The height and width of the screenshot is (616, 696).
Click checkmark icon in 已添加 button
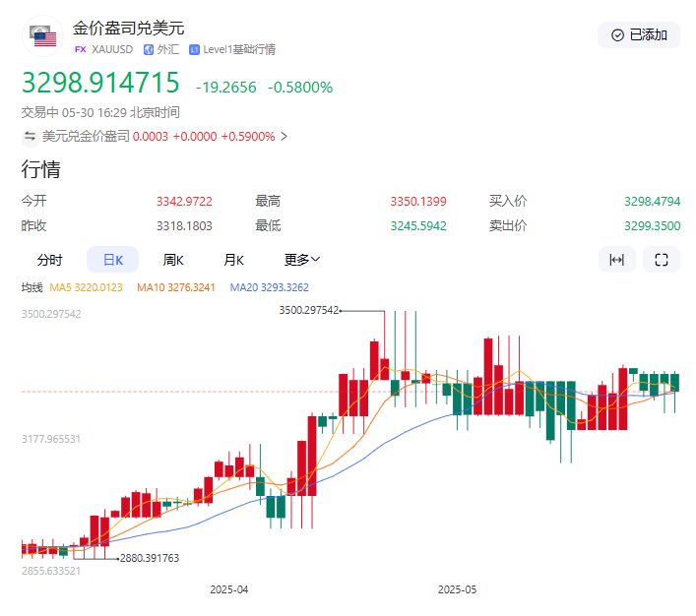(x=617, y=35)
